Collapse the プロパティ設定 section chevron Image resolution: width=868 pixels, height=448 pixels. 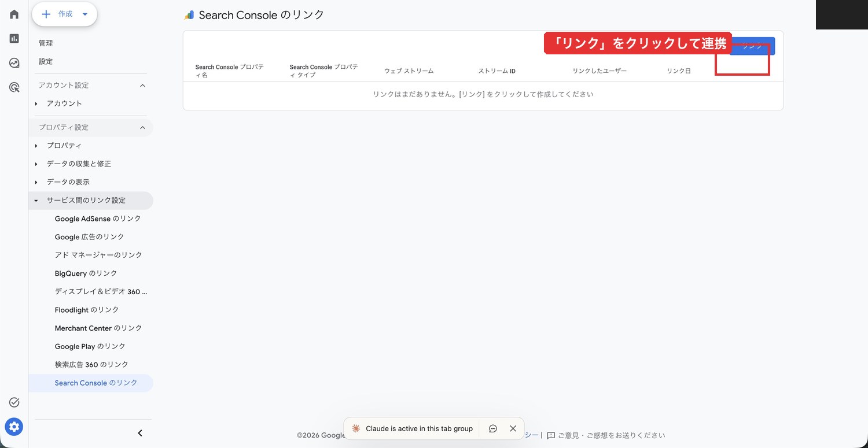click(x=143, y=127)
